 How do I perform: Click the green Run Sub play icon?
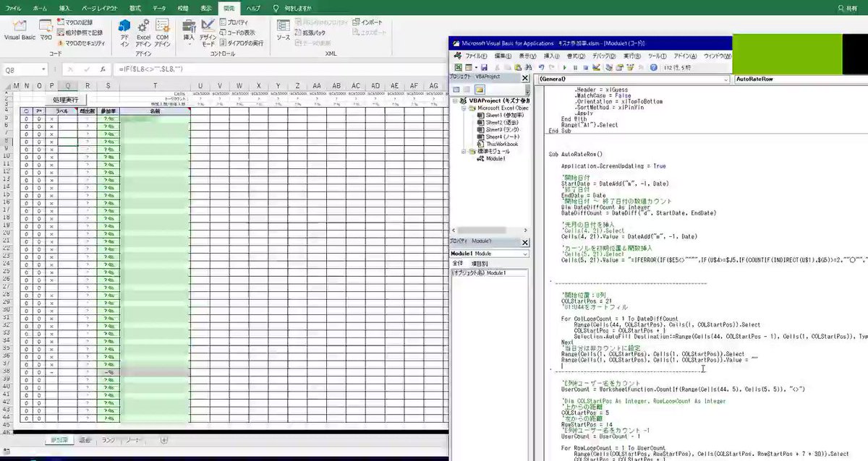[564, 67]
